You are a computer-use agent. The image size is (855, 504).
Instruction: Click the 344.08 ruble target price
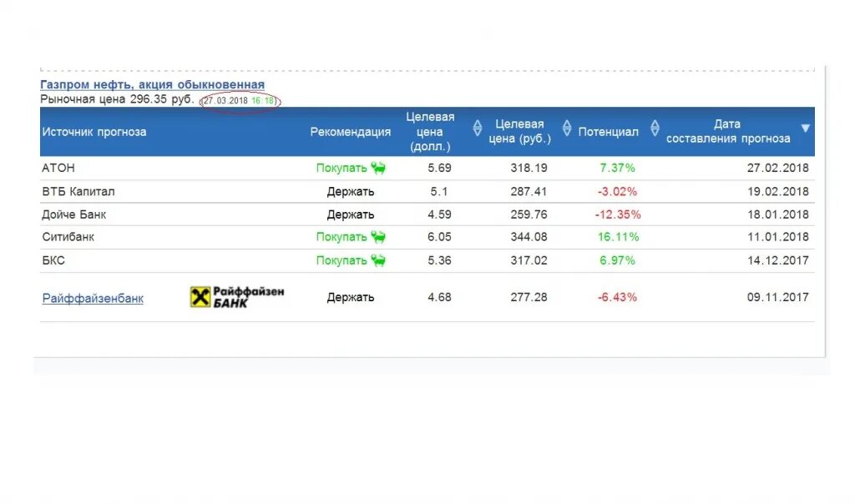click(529, 237)
